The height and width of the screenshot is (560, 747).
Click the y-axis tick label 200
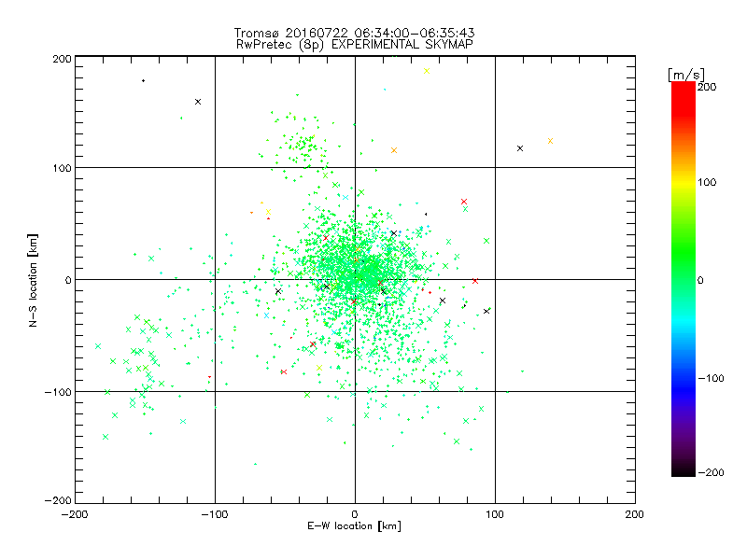[62, 59]
